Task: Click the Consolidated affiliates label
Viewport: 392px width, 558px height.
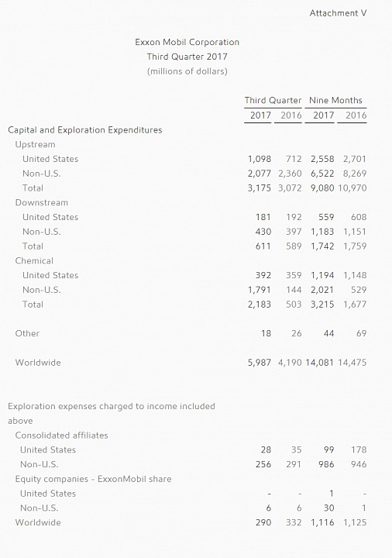Action: click(x=61, y=436)
